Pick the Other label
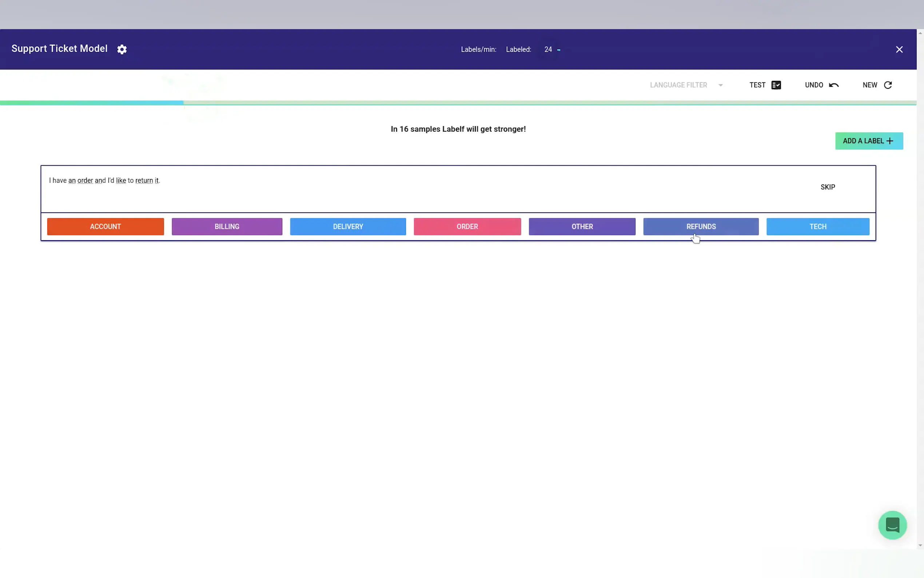924x578 pixels. coord(582,227)
